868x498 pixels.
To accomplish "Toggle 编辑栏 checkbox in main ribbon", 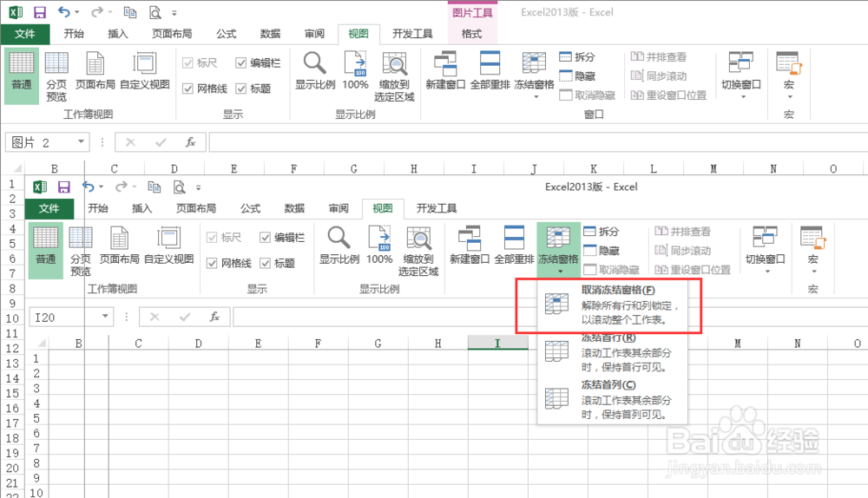I will [x=240, y=62].
